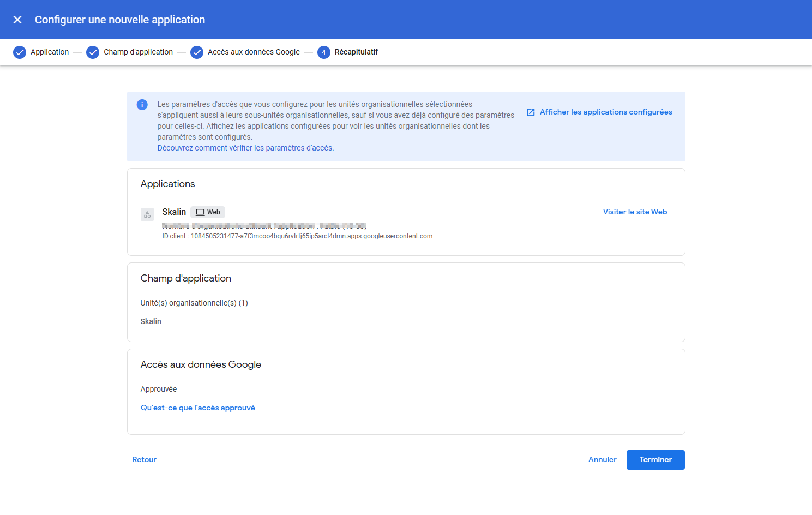Screen dimensions: 812x515
Task: Open the Visiter le site Web link
Action: 635,212
